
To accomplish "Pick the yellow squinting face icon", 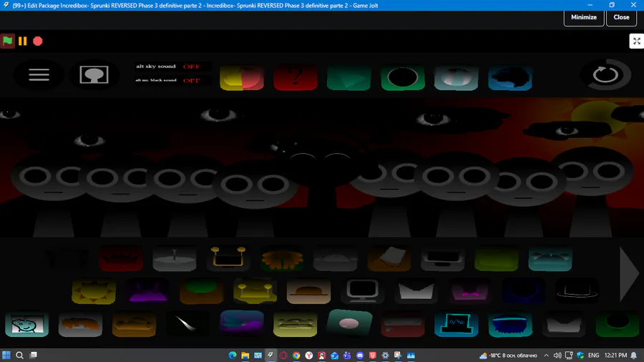I will tap(295, 324).
